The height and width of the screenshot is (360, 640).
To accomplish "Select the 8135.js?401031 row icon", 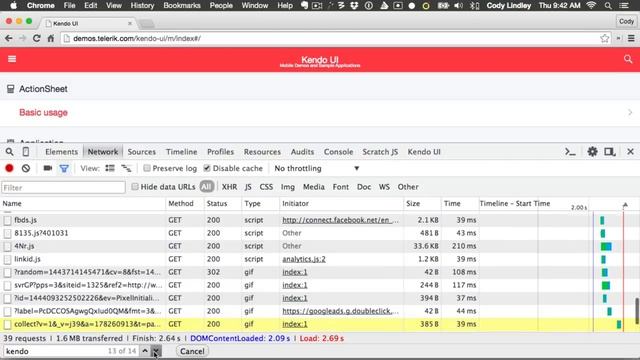I will tap(7, 233).
